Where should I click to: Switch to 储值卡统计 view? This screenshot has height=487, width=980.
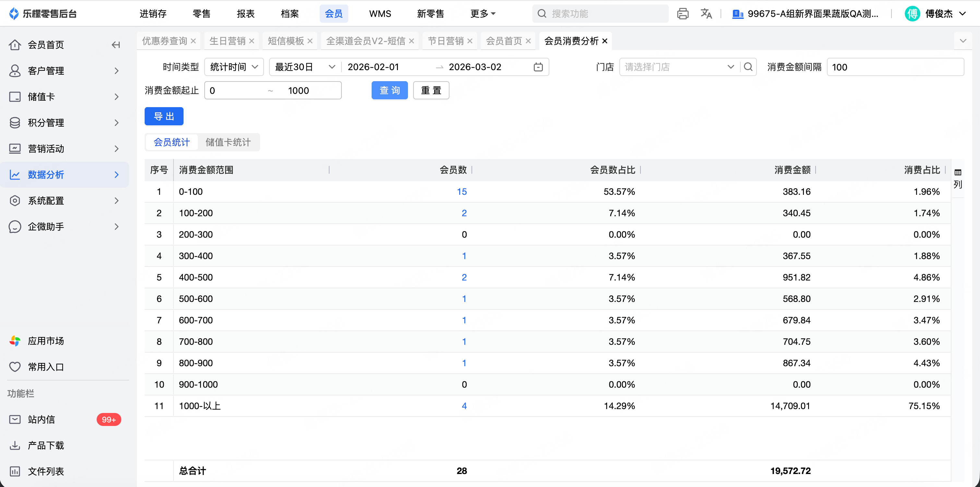[x=228, y=143]
